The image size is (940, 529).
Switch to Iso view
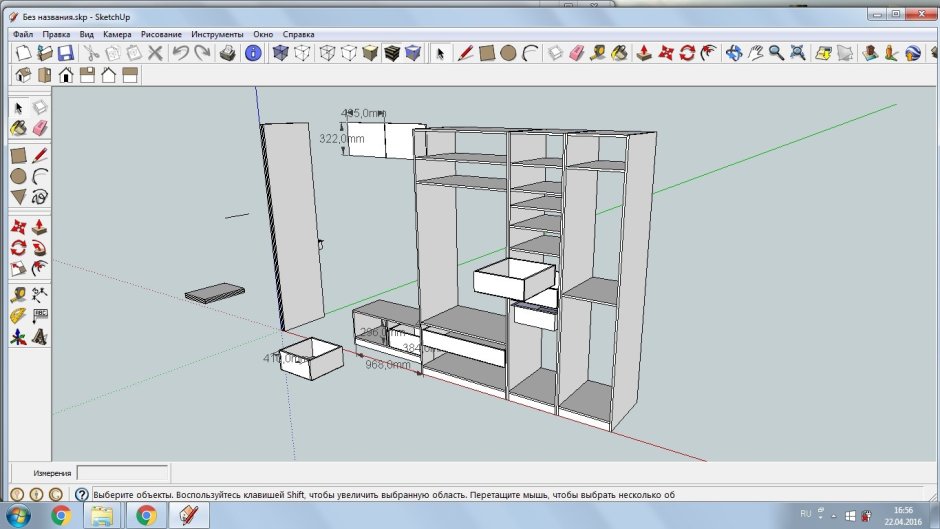point(23,75)
